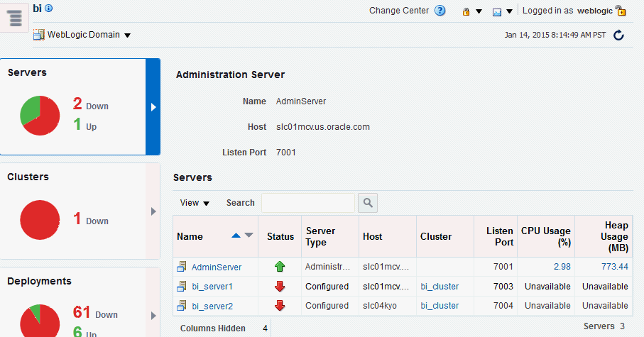Screen dimensions: 644x337
Task: Click the Columns Hidden label
Action: (x=213, y=328)
